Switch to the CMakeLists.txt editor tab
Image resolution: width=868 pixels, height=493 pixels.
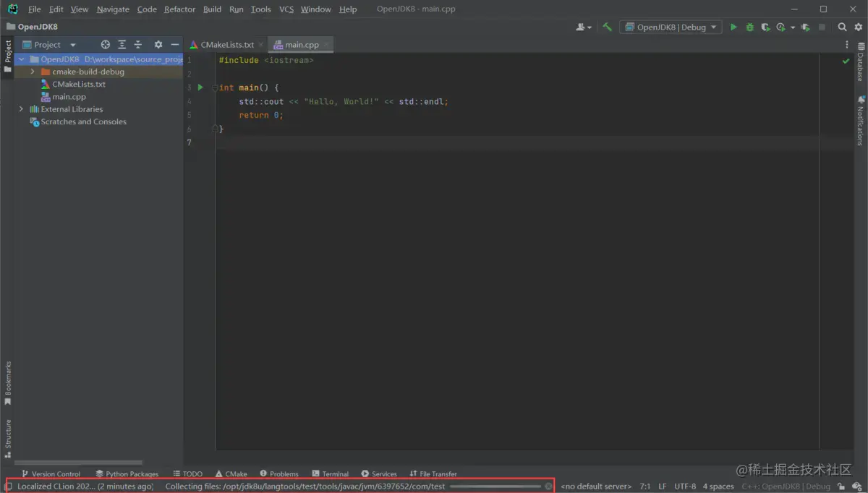(226, 45)
